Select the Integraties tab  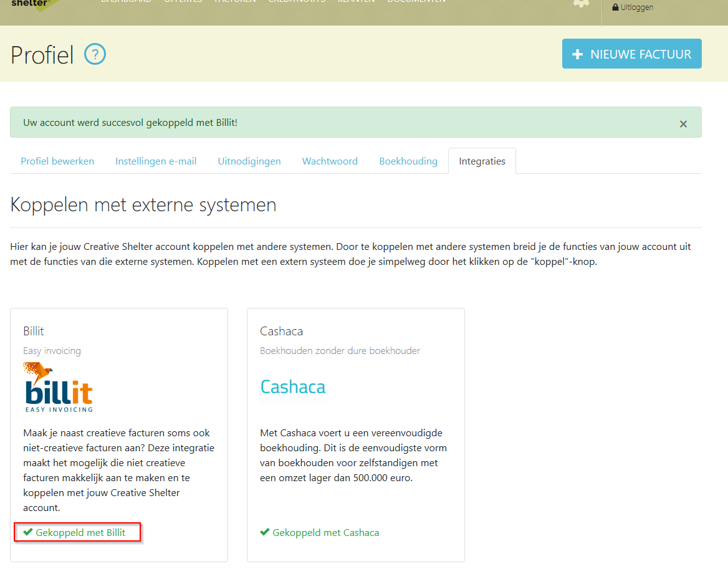[482, 161]
